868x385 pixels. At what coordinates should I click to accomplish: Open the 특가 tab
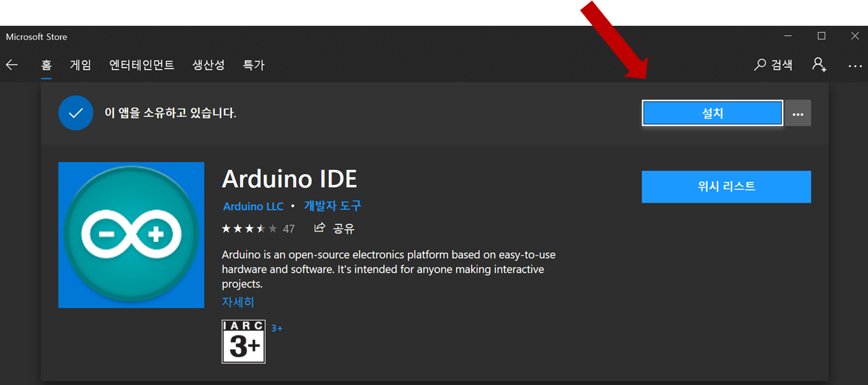coord(254,65)
